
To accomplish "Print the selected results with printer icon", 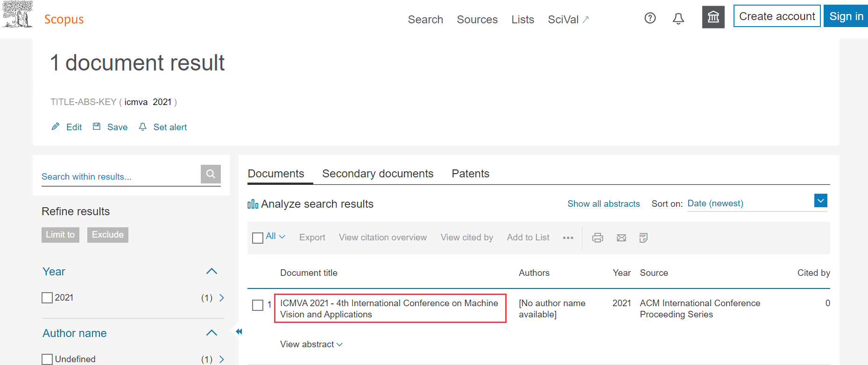I will [x=598, y=238].
